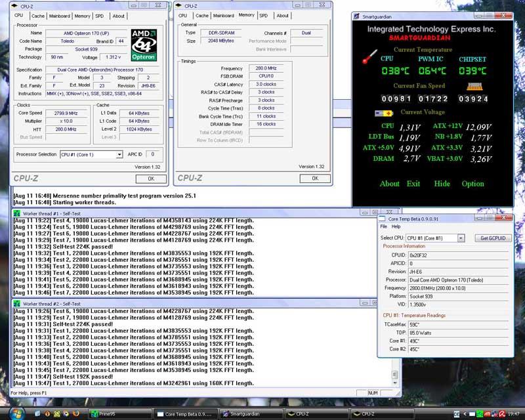The image size is (525, 420).
Task: Click the orange info icon in quick launch
Action: click(47, 413)
